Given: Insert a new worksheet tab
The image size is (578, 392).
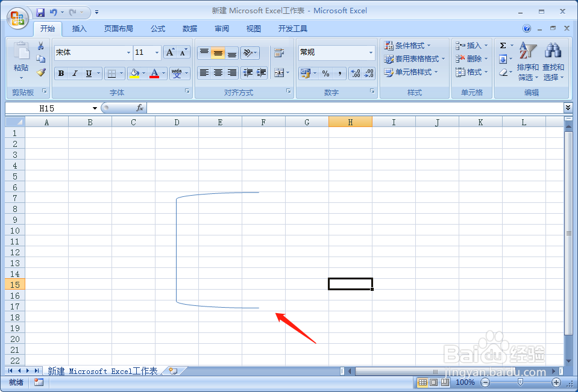Looking at the screenshot, I should [173, 371].
